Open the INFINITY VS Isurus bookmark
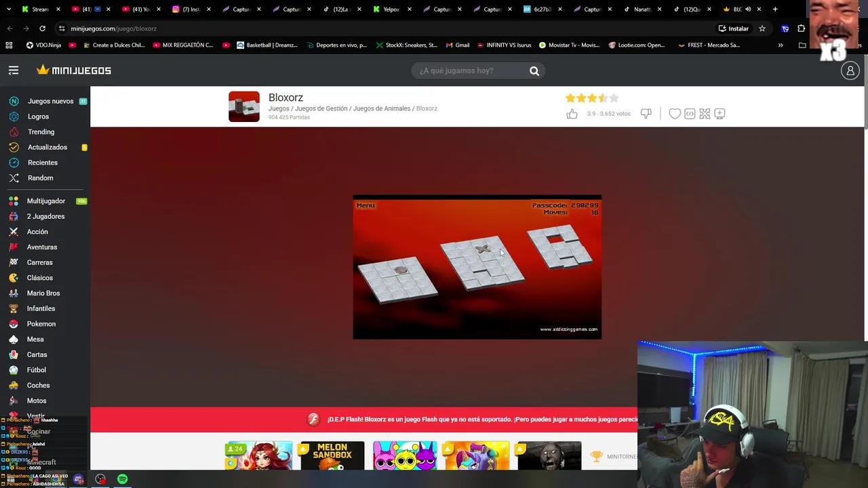This screenshot has height=488, width=868. (504, 45)
